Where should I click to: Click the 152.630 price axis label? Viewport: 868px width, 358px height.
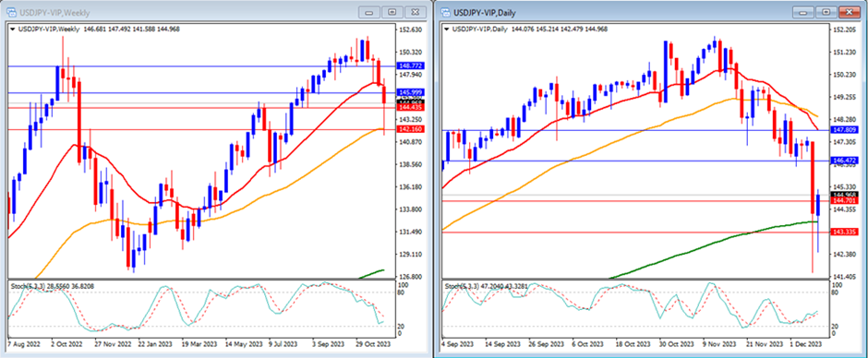click(410, 30)
